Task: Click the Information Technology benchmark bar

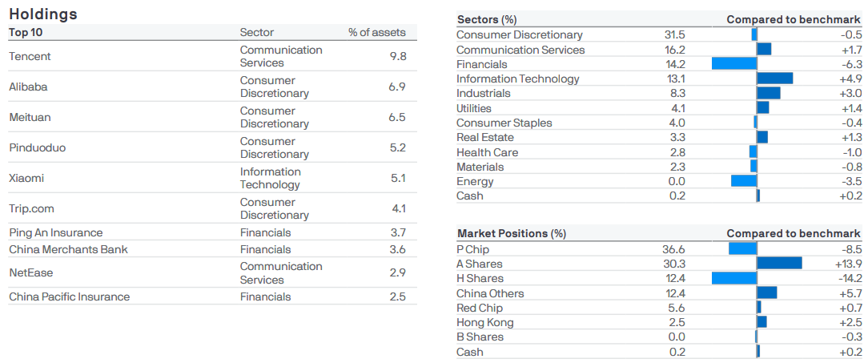Action: pyautogui.click(x=774, y=79)
